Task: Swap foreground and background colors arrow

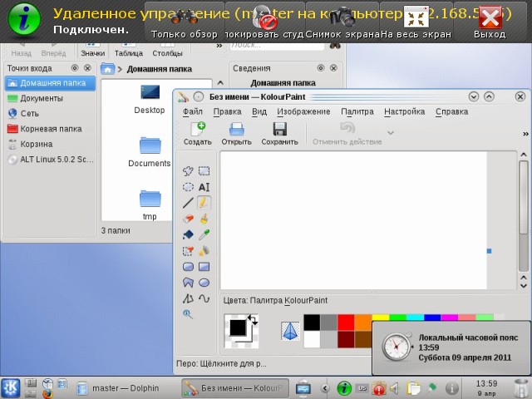Action: tap(253, 319)
